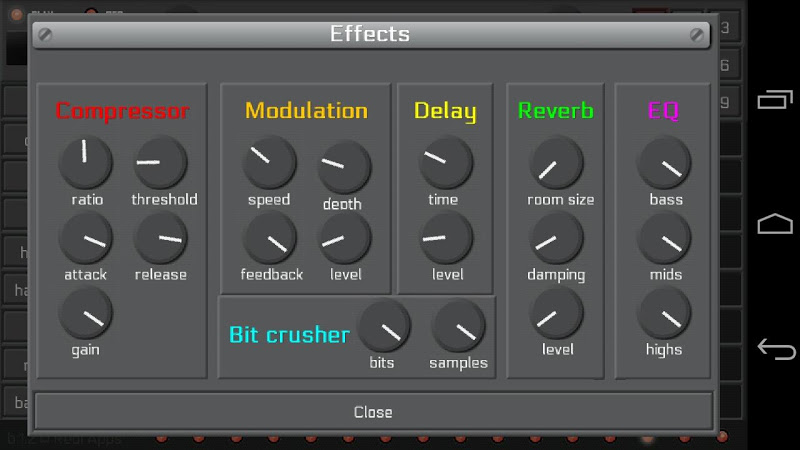800x450 pixels.
Task: Click the Bit crusher samples knob
Action: coord(458,327)
